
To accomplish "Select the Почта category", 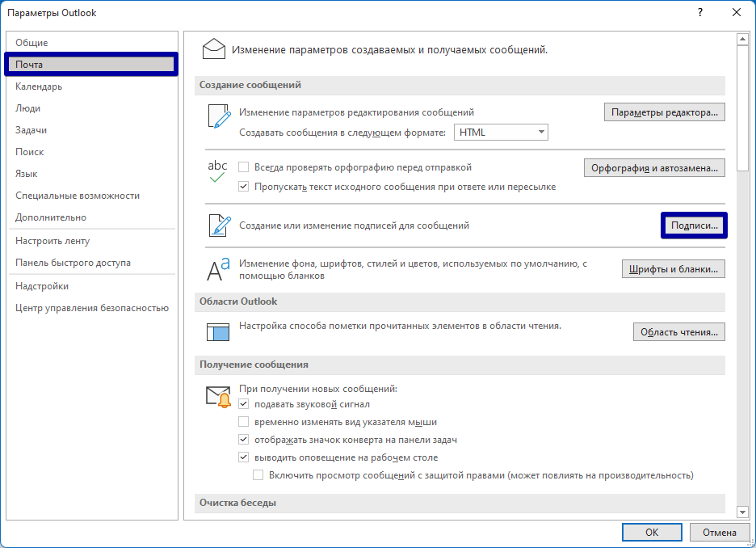I will (91, 65).
